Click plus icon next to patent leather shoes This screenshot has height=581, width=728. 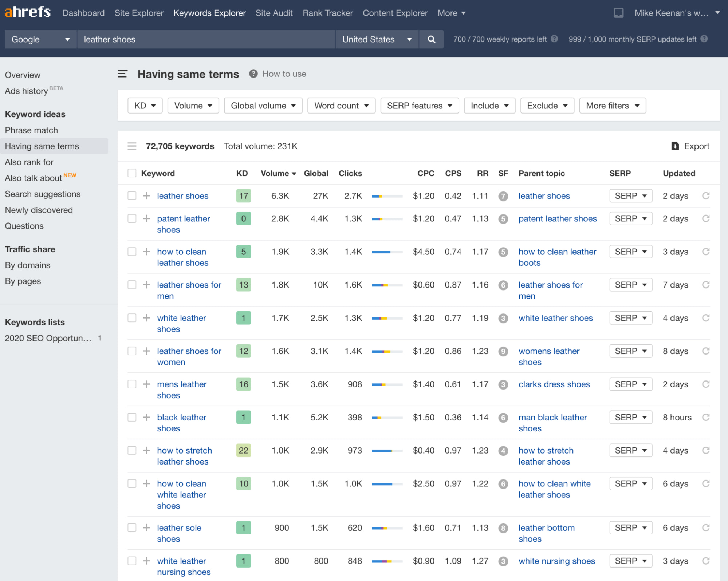[x=147, y=218]
